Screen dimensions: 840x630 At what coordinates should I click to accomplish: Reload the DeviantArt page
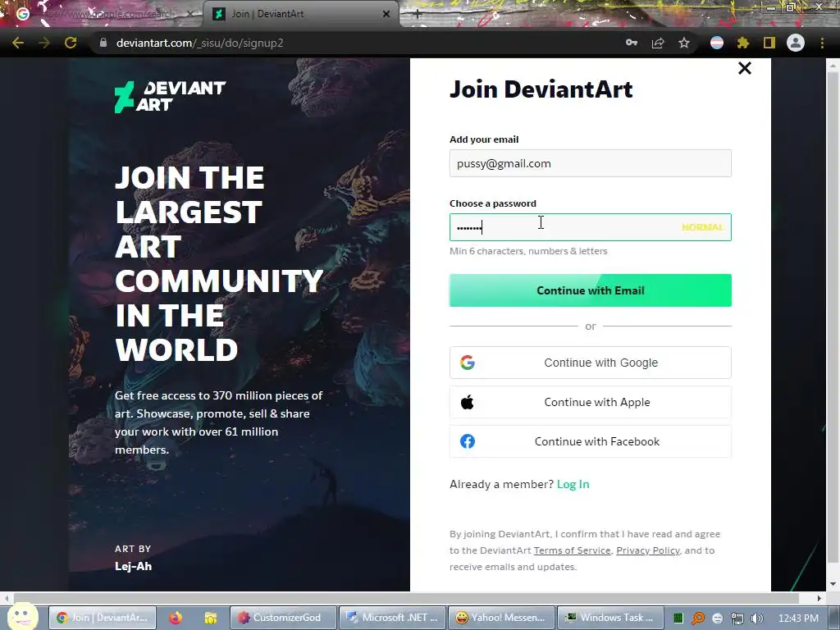click(71, 43)
